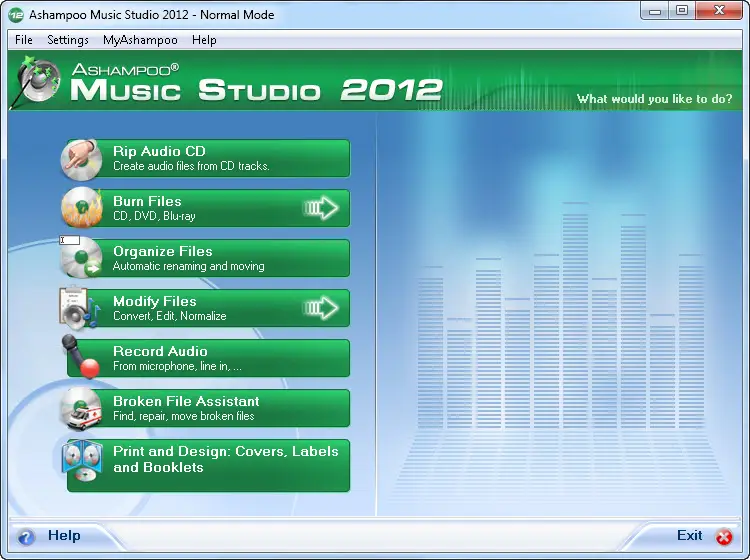Screen dimensions: 750x560
Task: Open the MyAshampoo menu
Action: [140, 40]
